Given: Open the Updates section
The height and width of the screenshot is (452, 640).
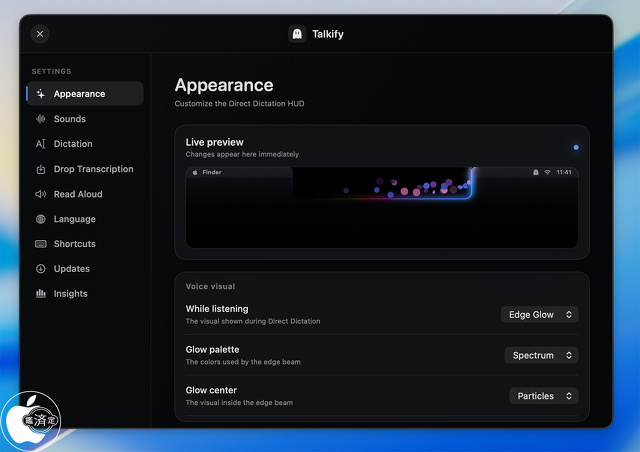Looking at the screenshot, I should tap(85, 269).
